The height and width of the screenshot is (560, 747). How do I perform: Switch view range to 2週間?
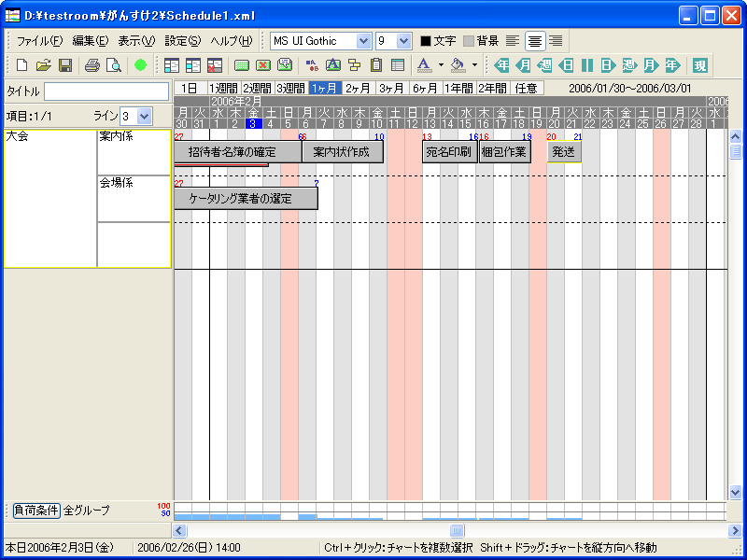[x=258, y=88]
